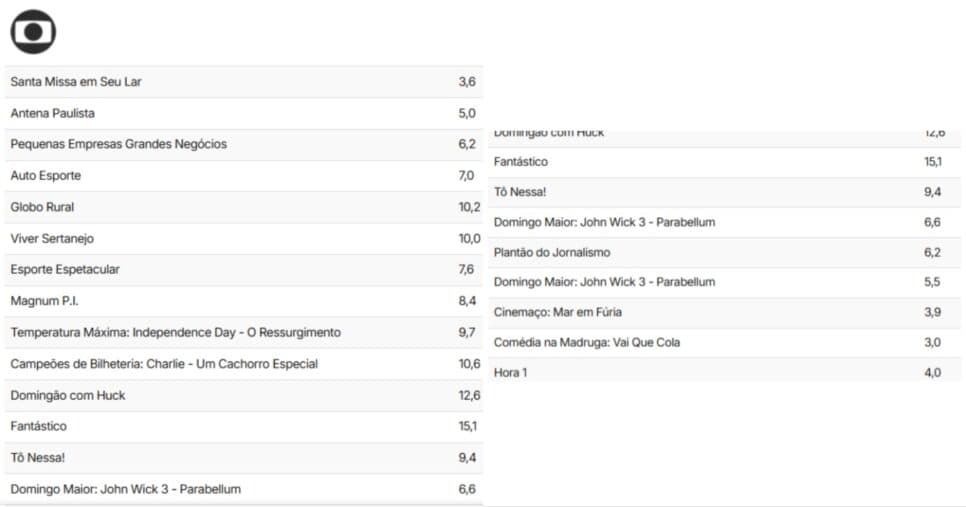
Task: Select Tô Nessa! in the left table
Action: [244, 458]
